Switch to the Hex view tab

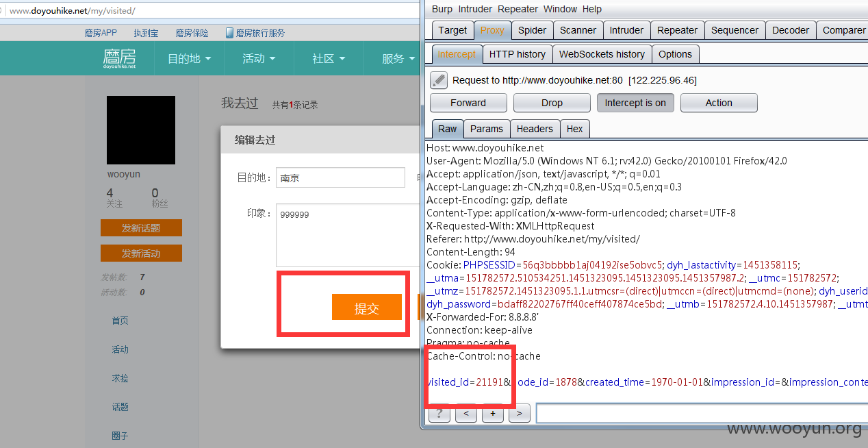click(x=575, y=129)
